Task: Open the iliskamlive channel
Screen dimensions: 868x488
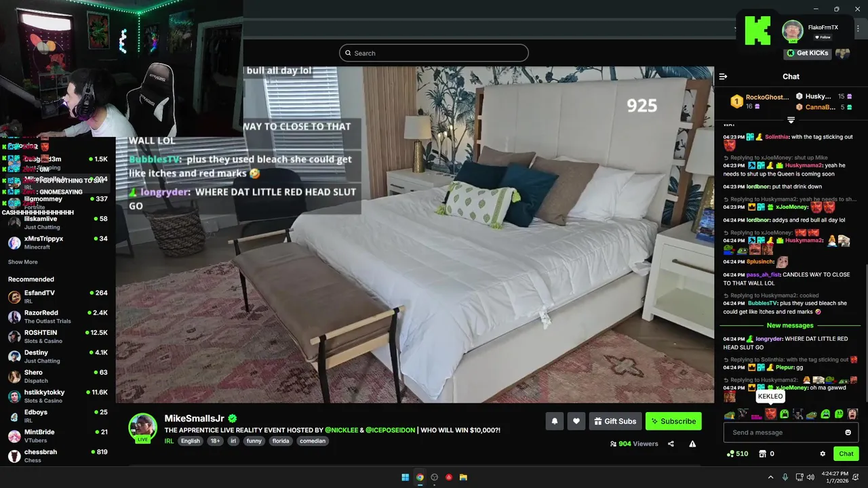Action: 58,223
